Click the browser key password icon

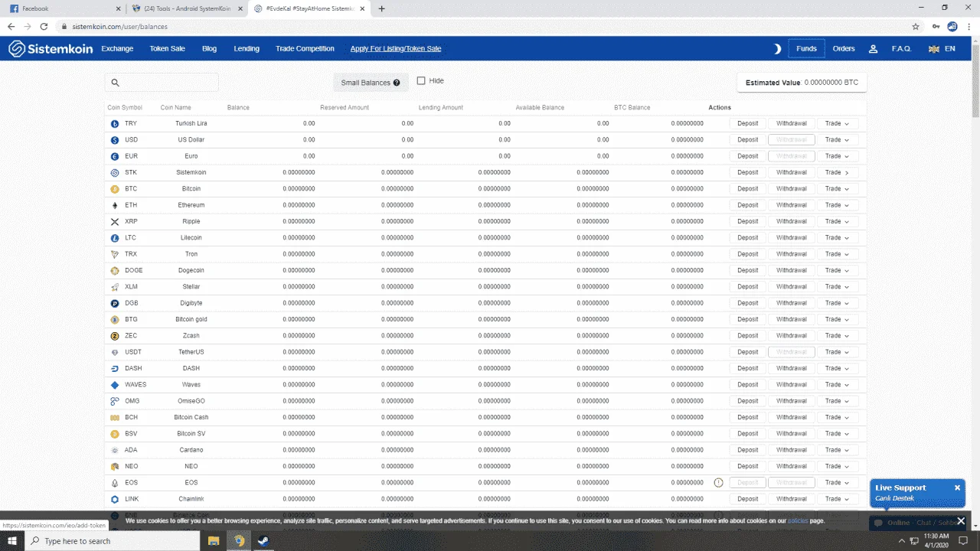point(936,26)
